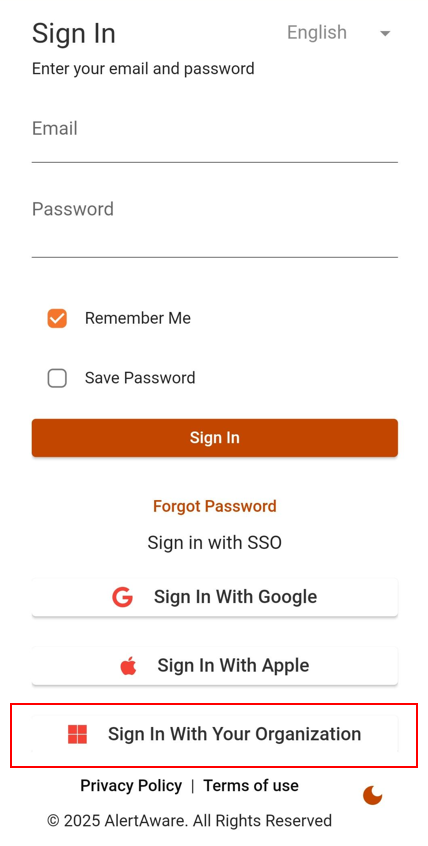This screenshot has width=428, height=846.
Task: Choose Sign In With Your Organization
Action: 215,734
